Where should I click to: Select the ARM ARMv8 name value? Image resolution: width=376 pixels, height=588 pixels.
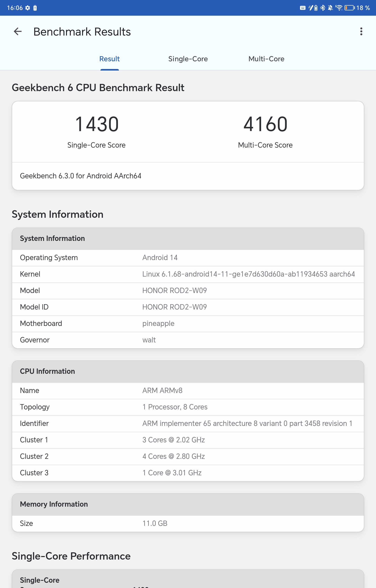click(162, 391)
